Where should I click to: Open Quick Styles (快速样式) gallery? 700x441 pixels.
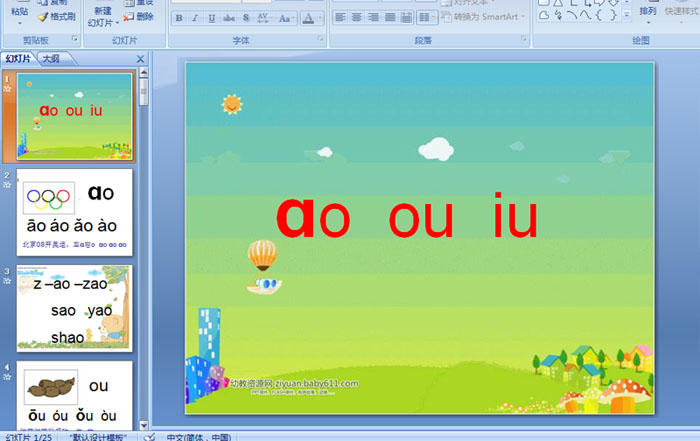[681, 13]
